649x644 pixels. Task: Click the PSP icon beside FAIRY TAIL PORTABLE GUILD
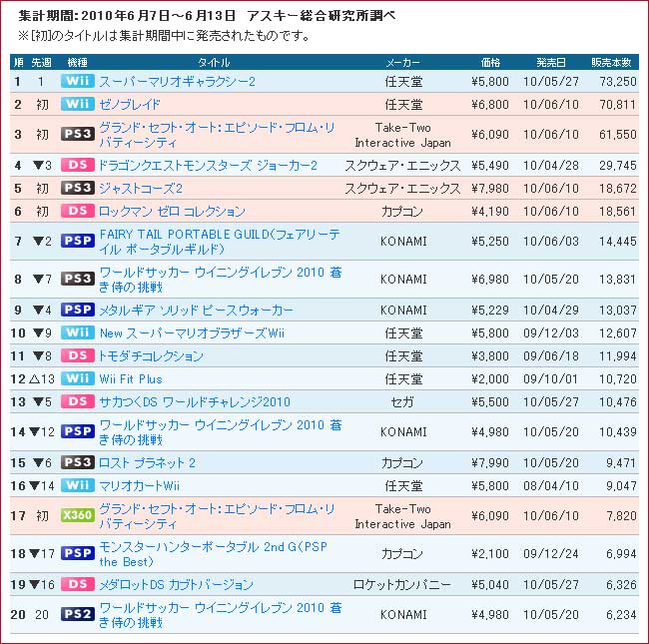(78, 241)
